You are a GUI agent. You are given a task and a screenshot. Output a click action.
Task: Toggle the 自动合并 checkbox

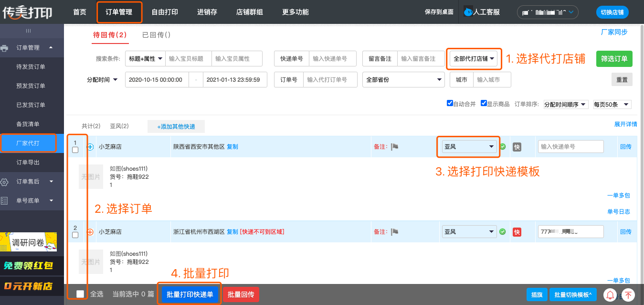click(x=450, y=104)
